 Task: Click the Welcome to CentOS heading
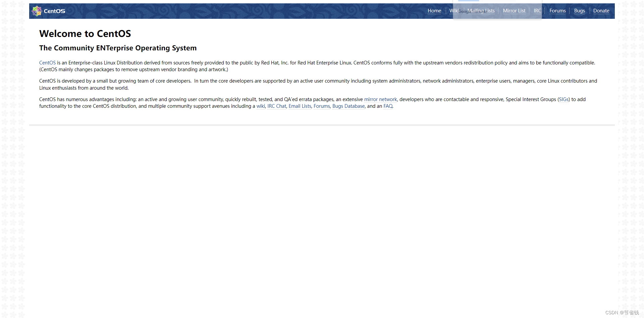tap(85, 34)
